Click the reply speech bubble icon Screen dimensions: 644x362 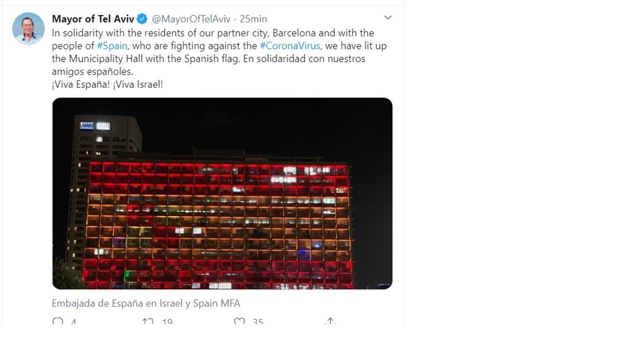tap(57, 321)
